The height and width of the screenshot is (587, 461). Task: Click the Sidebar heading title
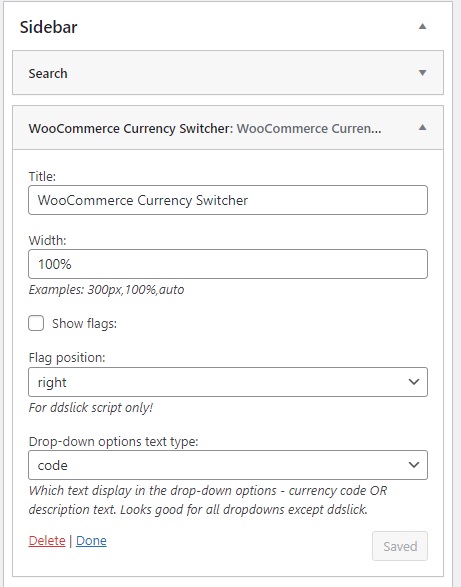(x=48, y=27)
